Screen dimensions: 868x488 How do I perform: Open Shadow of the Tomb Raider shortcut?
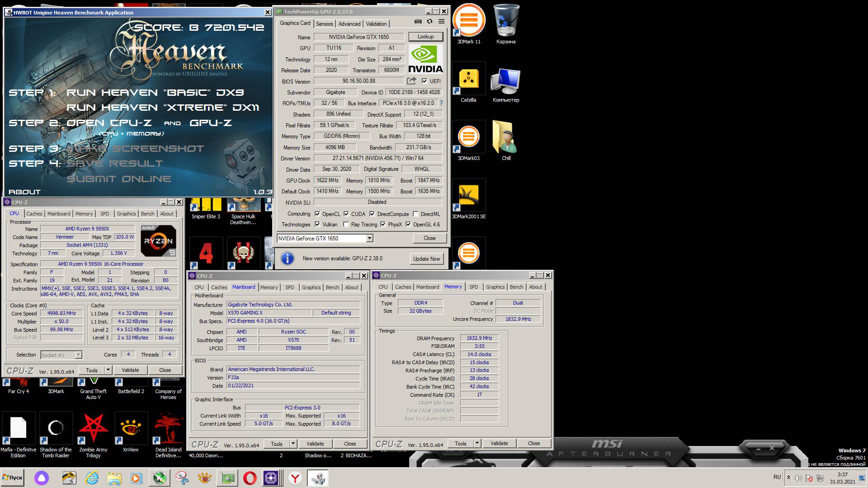coord(56,435)
